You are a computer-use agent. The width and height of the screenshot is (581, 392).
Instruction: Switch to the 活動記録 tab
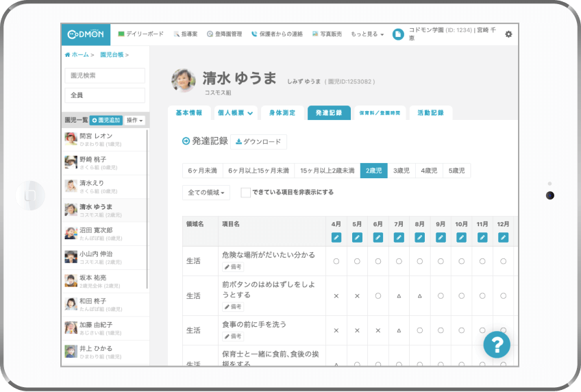point(431,113)
